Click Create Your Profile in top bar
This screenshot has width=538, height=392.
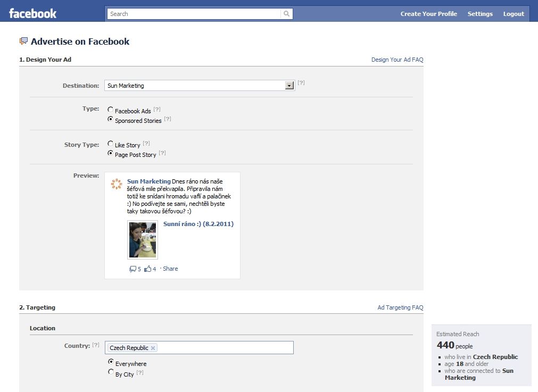point(428,14)
